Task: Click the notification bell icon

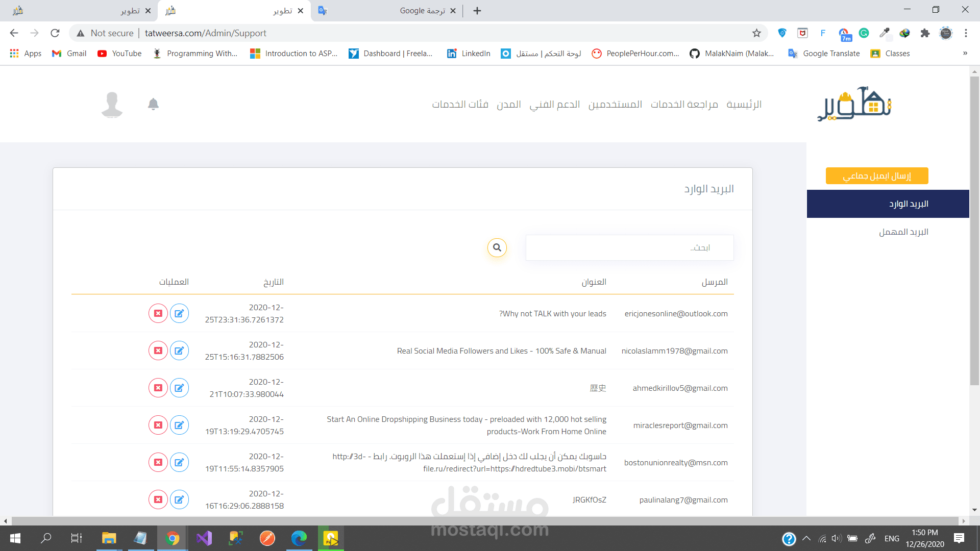Action: tap(153, 104)
